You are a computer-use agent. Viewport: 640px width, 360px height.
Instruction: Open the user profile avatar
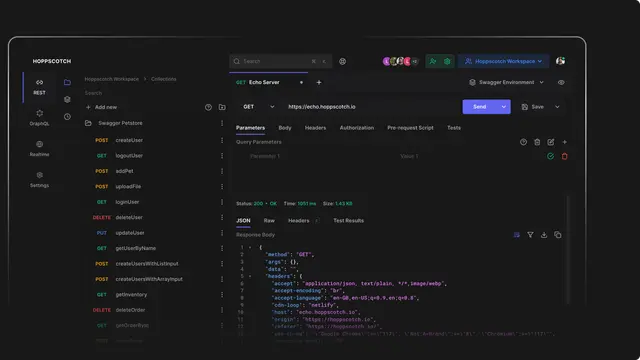coord(560,61)
